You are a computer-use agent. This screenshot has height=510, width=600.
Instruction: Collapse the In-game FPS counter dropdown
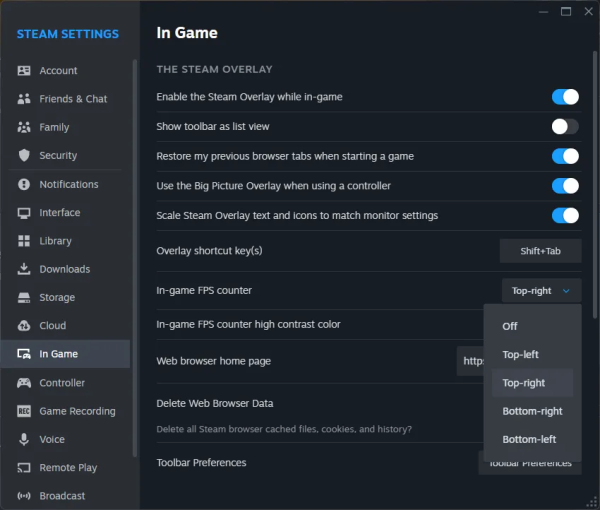[x=541, y=291]
